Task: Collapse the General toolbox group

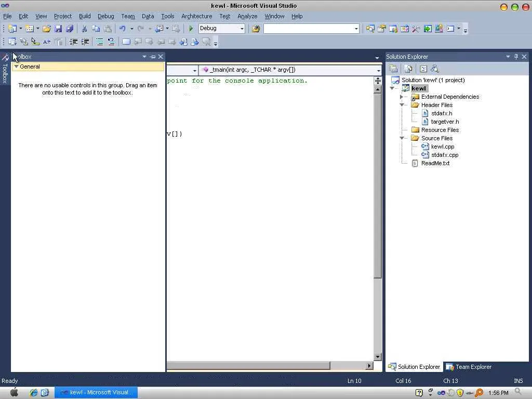Action: point(16,66)
